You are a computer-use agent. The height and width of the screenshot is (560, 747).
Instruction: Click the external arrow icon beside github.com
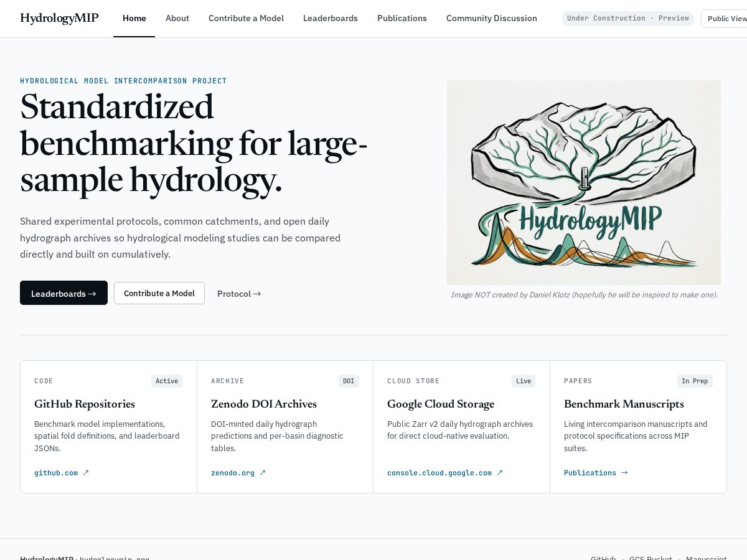[86, 473]
